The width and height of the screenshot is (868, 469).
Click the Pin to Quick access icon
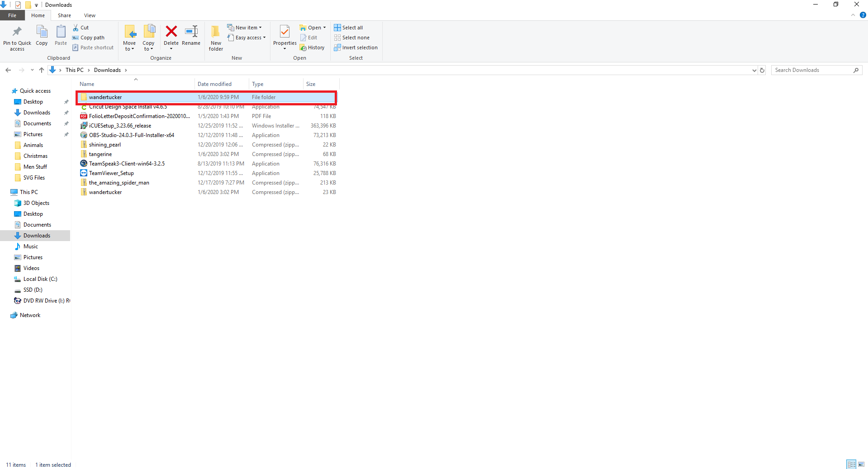tap(17, 32)
